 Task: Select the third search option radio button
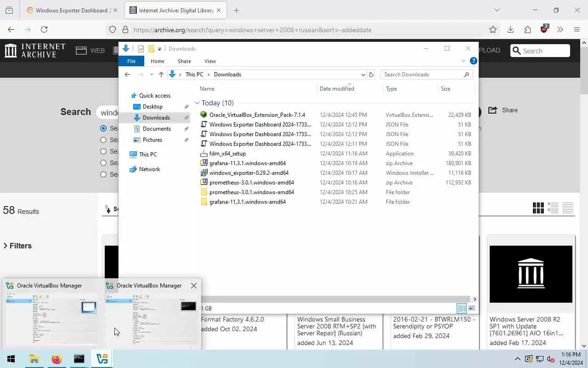pyautogui.click(x=103, y=151)
